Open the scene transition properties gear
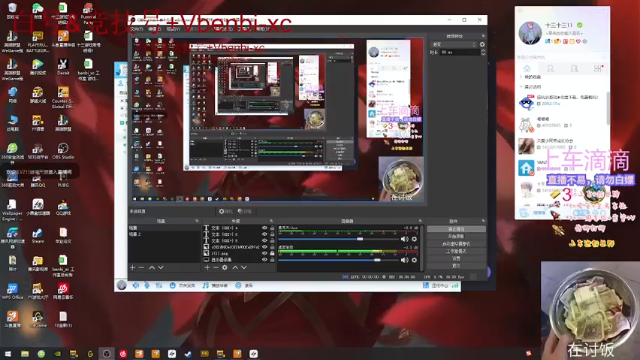 point(482,44)
